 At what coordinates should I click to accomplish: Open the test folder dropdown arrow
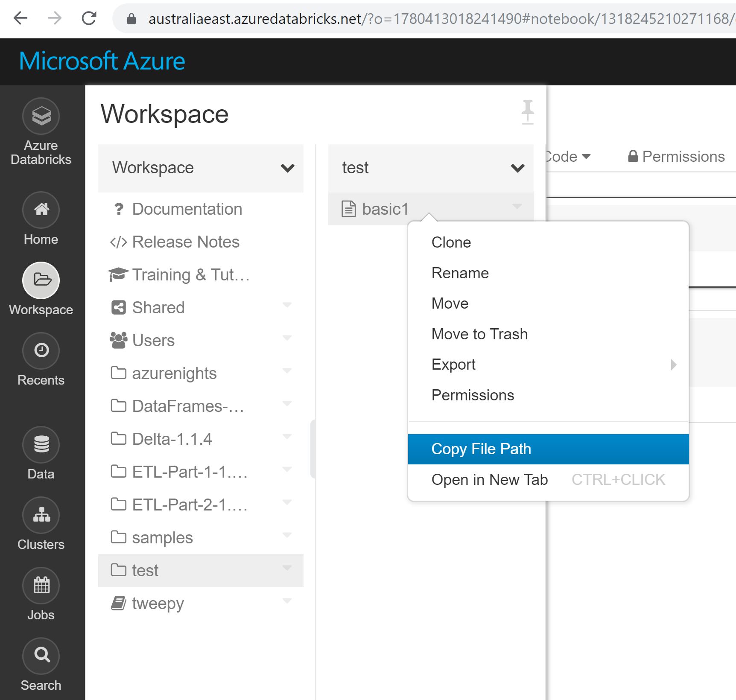click(287, 568)
